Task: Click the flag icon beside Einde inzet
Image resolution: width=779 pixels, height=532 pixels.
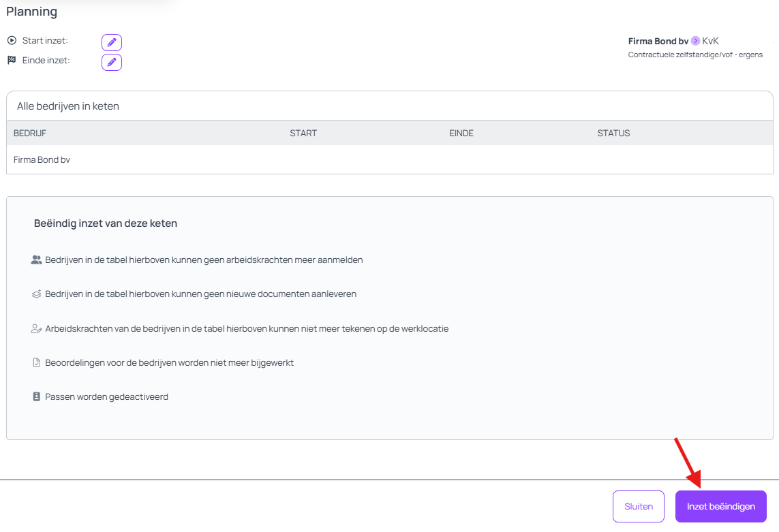Action: pos(12,61)
